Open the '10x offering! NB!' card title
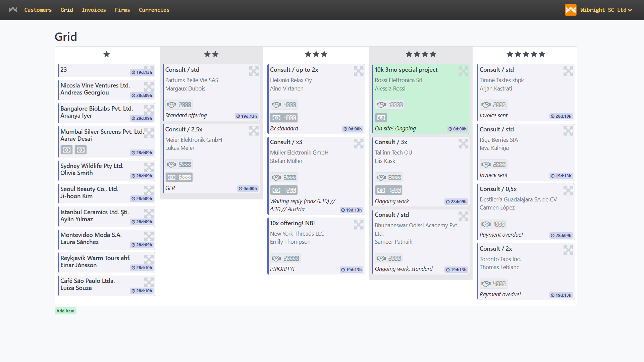Screen dimensions: 644x362 pyautogui.click(x=292, y=223)
